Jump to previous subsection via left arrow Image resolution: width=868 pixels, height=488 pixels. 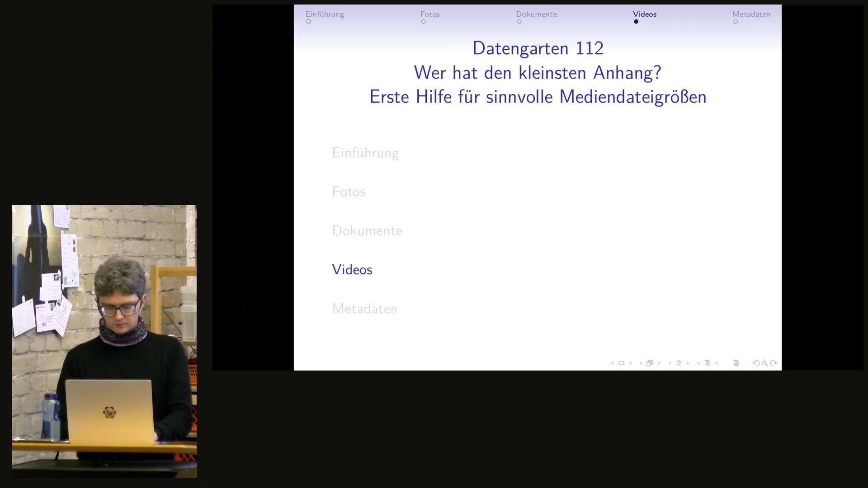coord(670,363)
